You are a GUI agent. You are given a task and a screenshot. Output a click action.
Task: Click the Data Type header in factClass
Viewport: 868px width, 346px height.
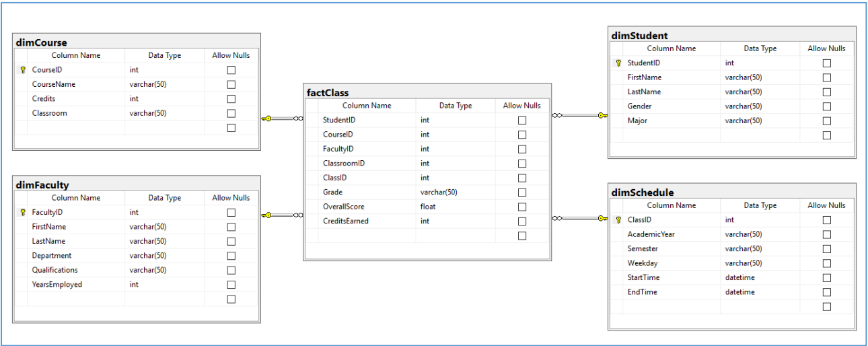(456, 106)
